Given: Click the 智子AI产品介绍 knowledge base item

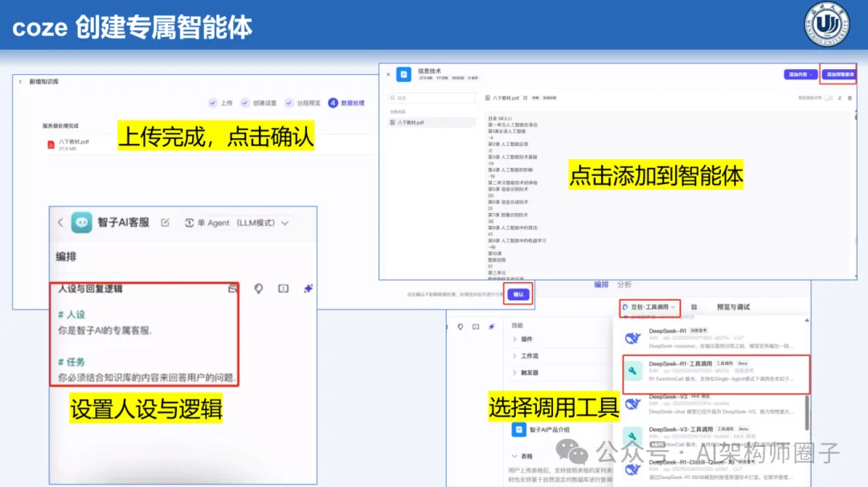Looking at the screenshot, I should click(x=542, y=429).
